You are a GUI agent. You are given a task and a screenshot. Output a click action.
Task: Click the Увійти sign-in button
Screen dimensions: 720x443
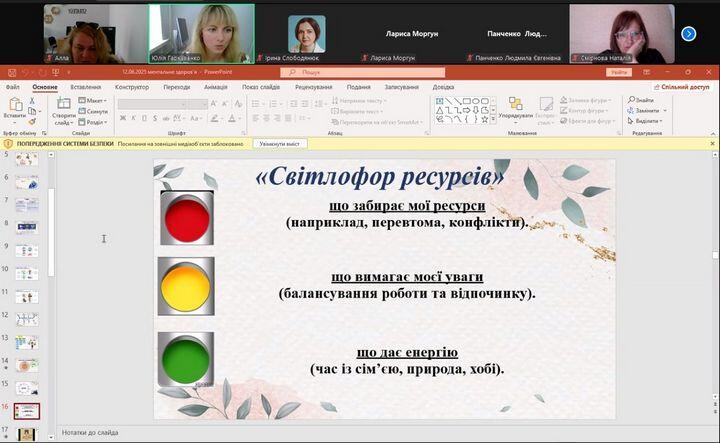click(x=619, y=72)
